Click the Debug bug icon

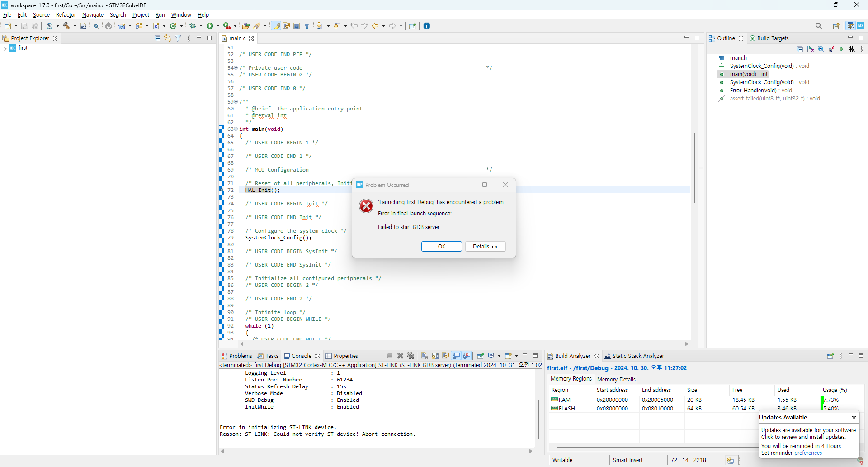(x=193, y=26)
